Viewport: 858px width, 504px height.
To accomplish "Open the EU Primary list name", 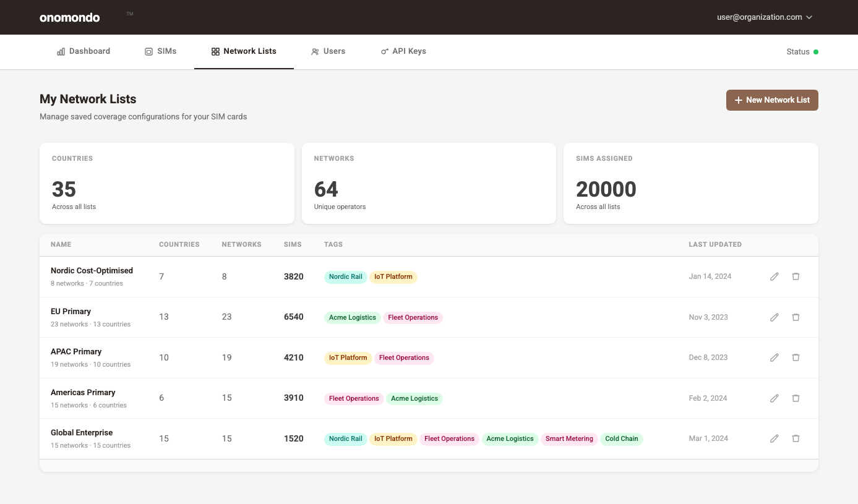I will click(x=71, y=312).
